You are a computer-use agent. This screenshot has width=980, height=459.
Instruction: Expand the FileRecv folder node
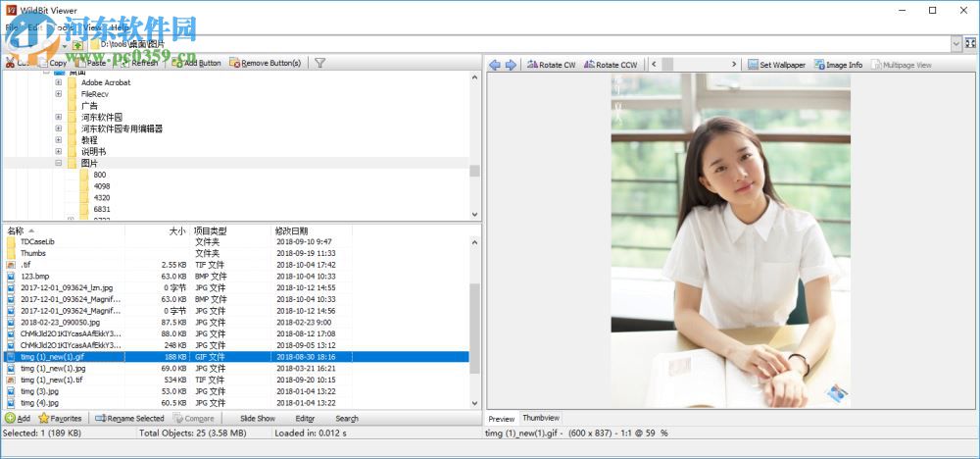[58, 94]
